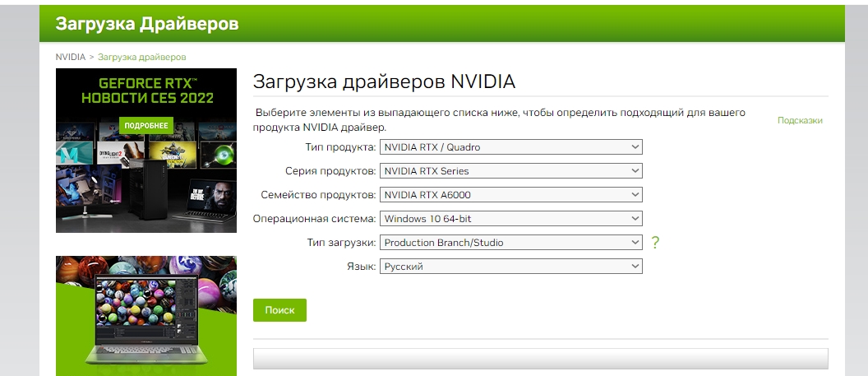
Task: Open the Подсказки link
Action: [x=800, y=120]
